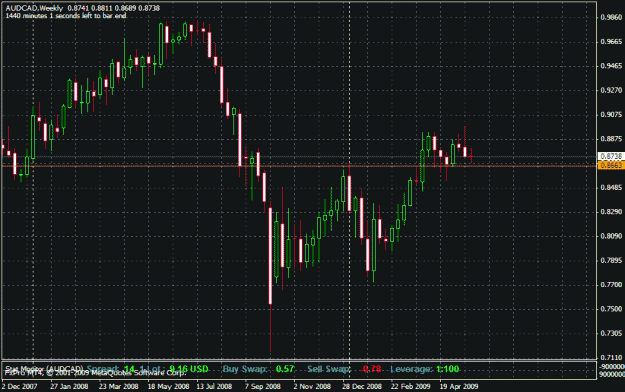This screenshot has width=625, height=392.
Task: Click the 22 Feb 2009 date label
Action: point(411,386)
